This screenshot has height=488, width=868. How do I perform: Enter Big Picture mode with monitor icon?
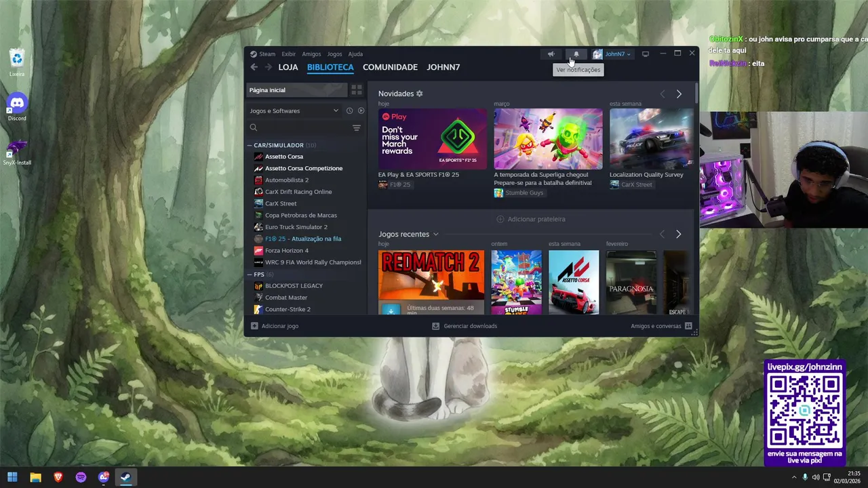(x=646, y=54)
